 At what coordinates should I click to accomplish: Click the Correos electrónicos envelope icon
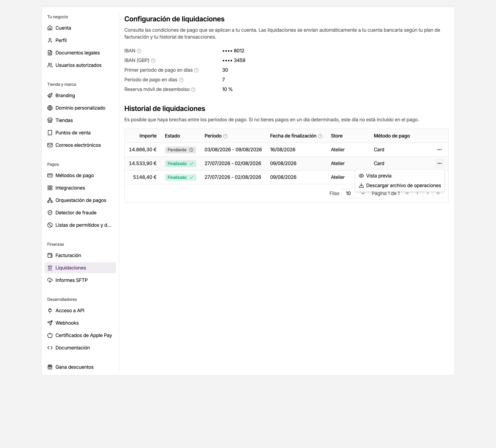(x=50, y=145)
